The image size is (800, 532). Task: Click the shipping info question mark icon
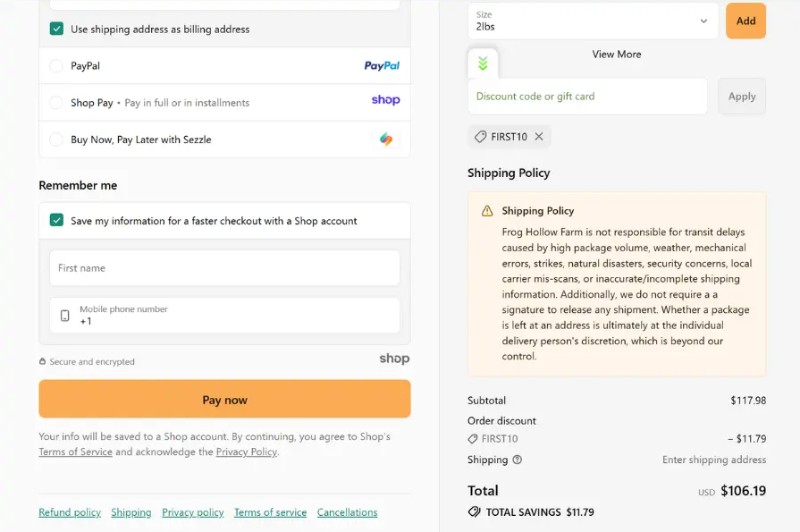pos(517,460)
